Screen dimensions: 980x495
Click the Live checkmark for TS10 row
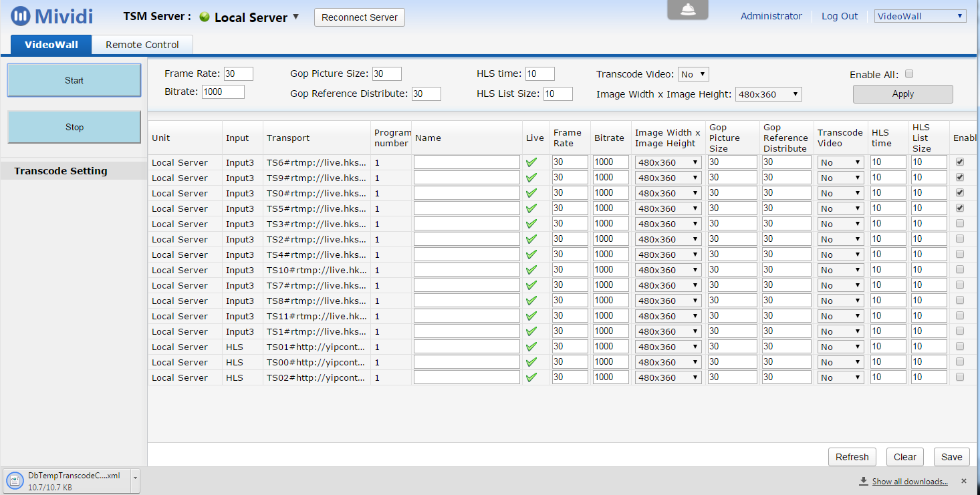pyautogui.click(x=531, y=270)
